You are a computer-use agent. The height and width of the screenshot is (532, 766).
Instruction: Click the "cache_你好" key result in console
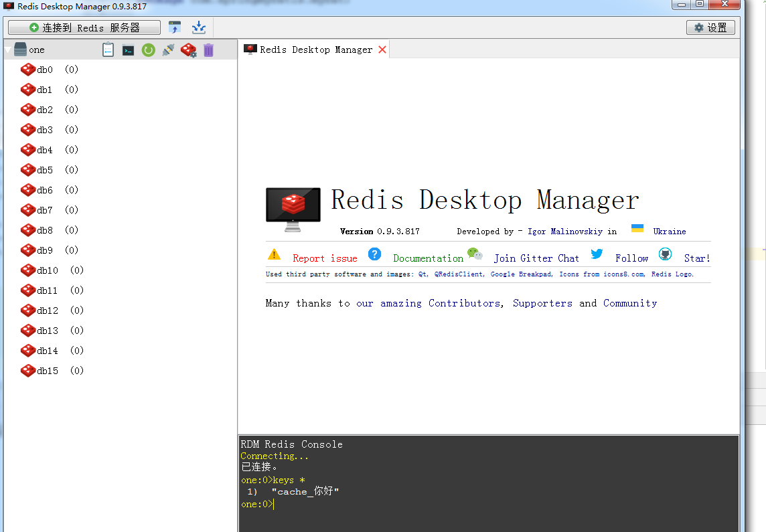(x=305, y=491)
